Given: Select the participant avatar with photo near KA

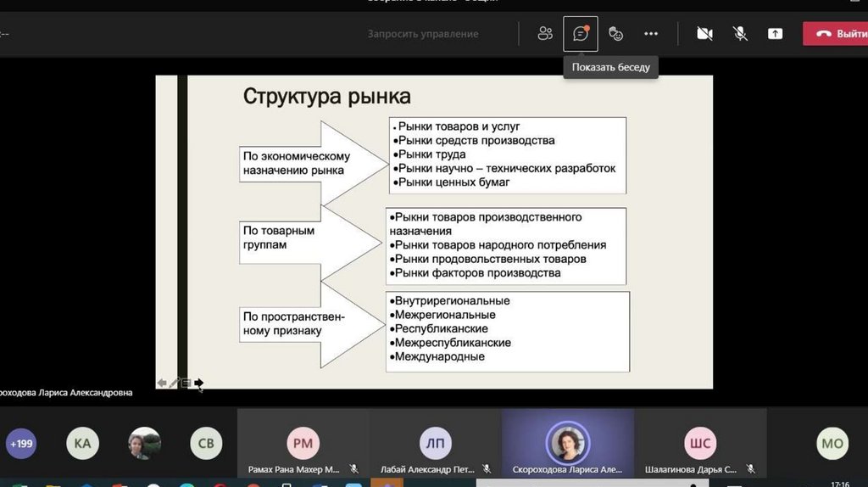Looking at the screenshot, I should pos(144,443).
